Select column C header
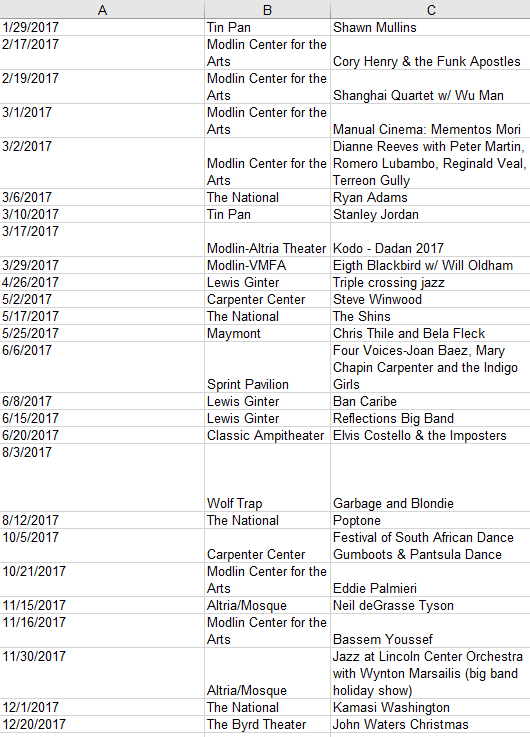 pos(430,9)
